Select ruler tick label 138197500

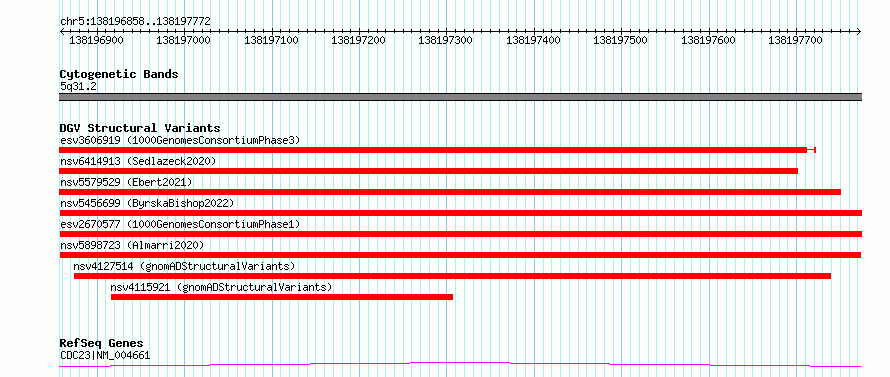pos(620,40)
